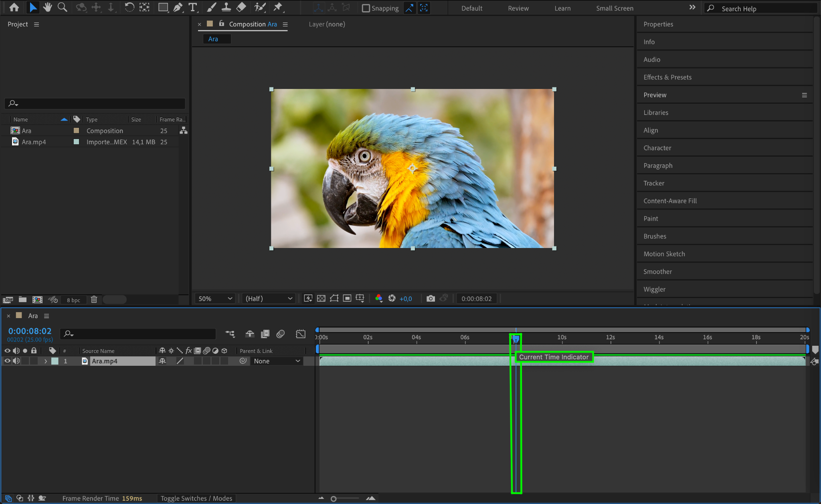Select the Pen tool
821x504 pixels.
click(x=178, y=7)
